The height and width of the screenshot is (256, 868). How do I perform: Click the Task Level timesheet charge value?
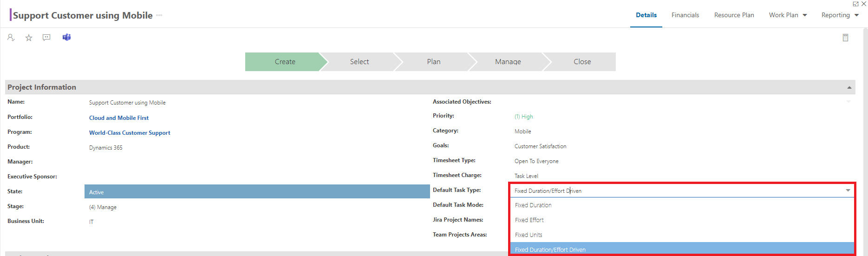pyautogui.click(x=526, y=176)
